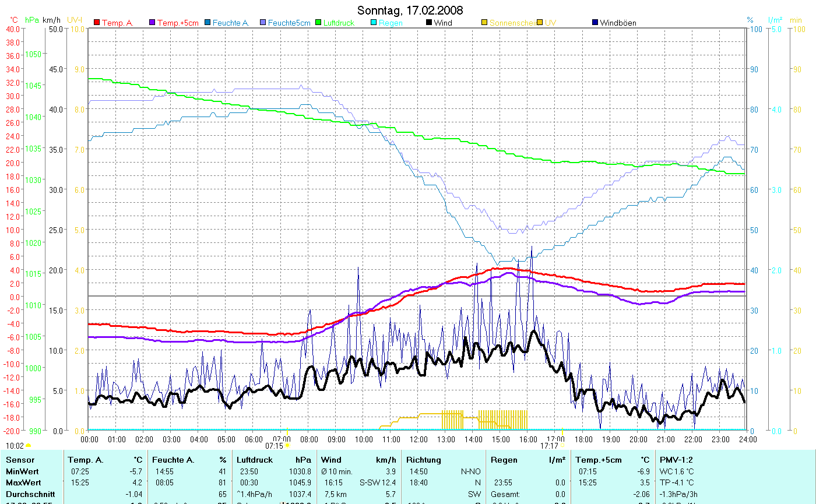
Task: Click the Richtung column header
Action: (425, 460)
